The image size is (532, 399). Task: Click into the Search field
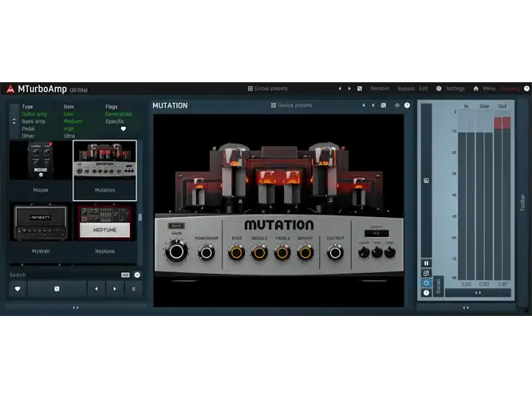64,275
